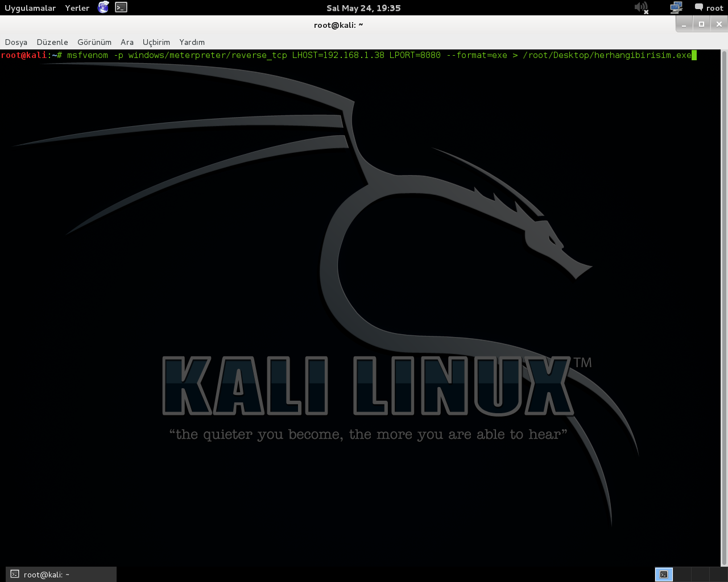Maximize the root@kali terminal window
The height and width of the screenshot is (582, 728).
pos(701,24)
